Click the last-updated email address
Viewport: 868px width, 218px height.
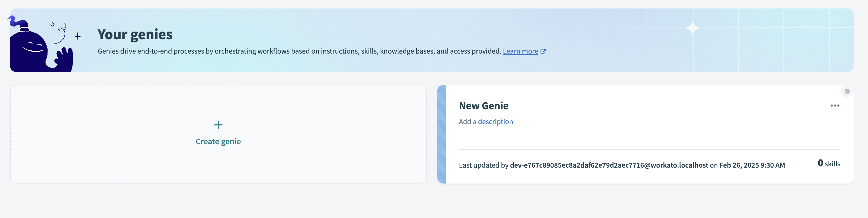[x=609, y=165]
